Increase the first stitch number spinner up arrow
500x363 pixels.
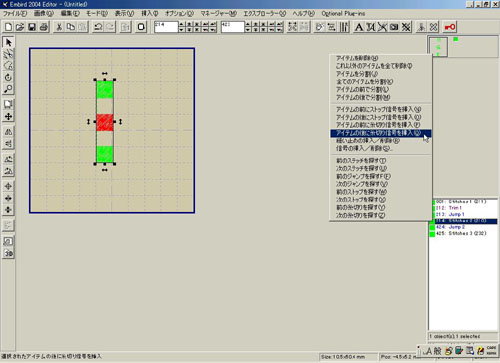[181, 24]
